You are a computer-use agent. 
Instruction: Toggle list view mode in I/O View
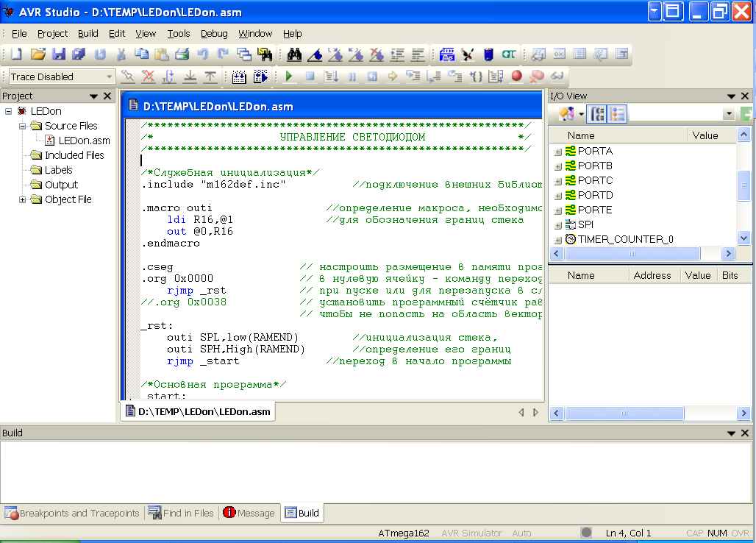click(x=617, y=114)
